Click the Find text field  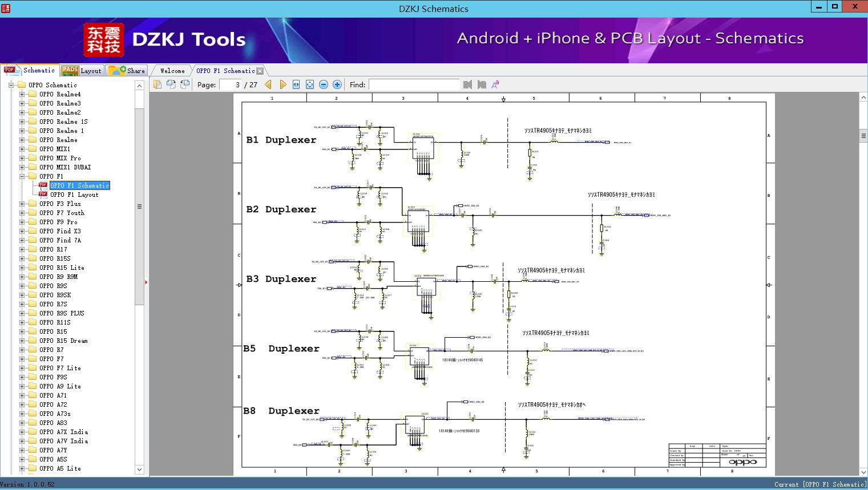point(414,84)
